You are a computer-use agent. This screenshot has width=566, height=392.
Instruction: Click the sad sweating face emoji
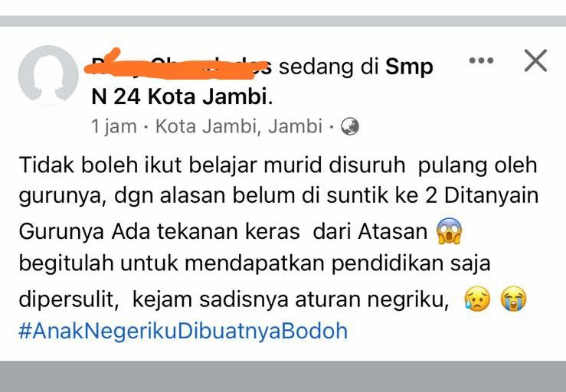coord(477,299)
